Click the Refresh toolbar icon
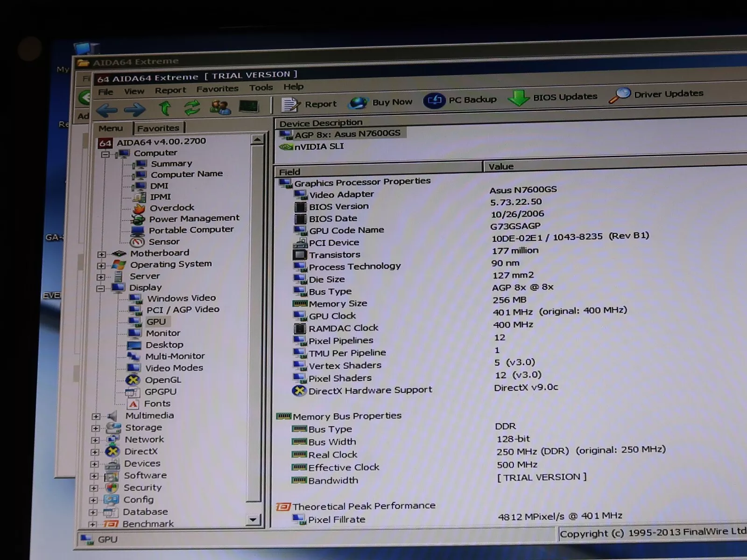The width and height of the screenshot is (747, 560). (x=192, y=107)
